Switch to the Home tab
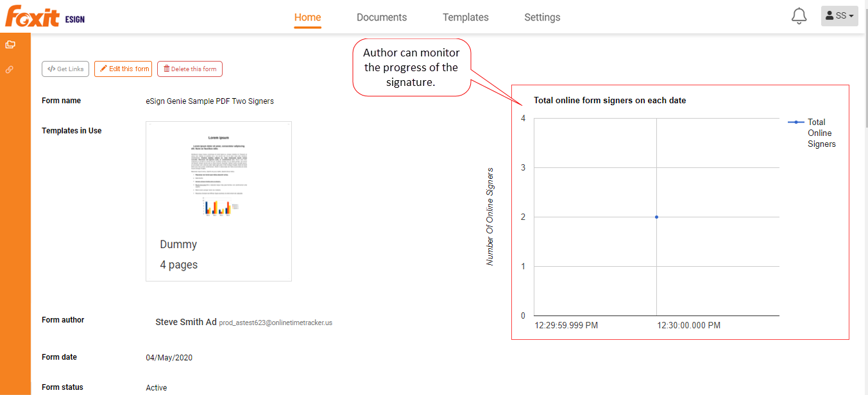 click(x=308, y=17)
